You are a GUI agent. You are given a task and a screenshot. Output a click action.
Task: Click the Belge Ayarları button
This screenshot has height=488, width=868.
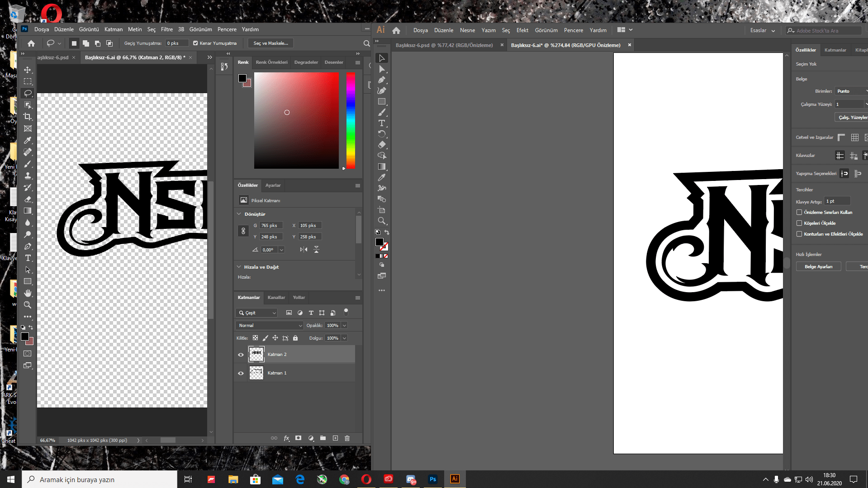tap(818, 267)
